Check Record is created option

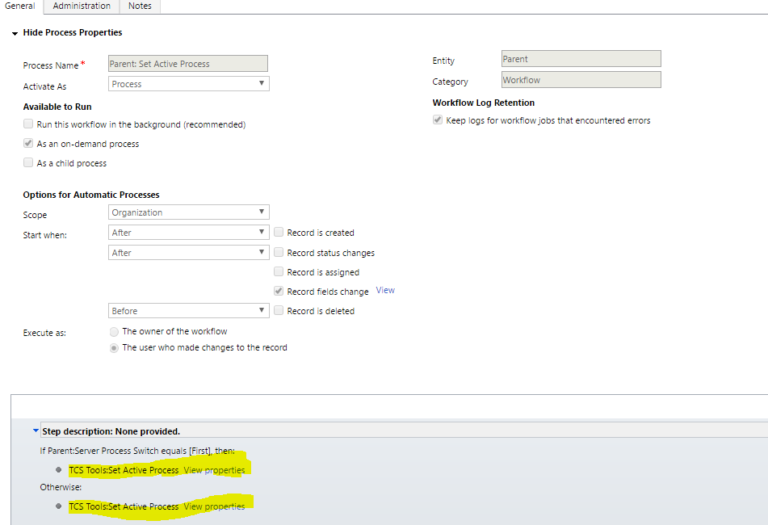(279, 232)
